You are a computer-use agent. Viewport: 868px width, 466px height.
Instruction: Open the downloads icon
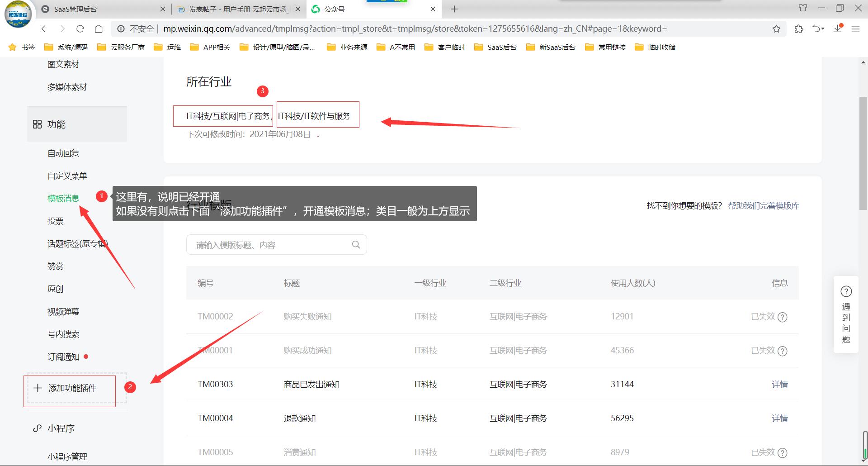coord(838,29)
